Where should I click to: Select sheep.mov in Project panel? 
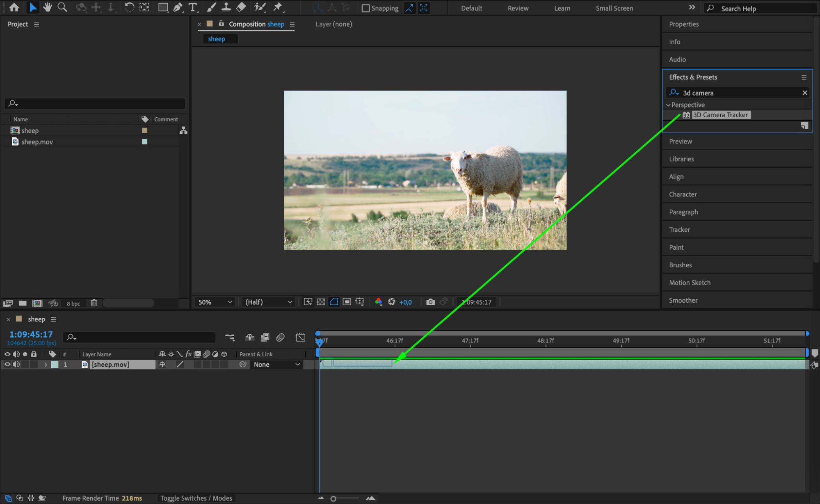[37, 142]
